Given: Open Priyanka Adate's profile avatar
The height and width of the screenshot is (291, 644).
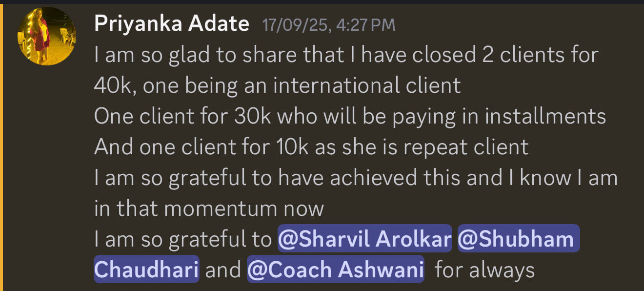Looking at the screenshot, I should tap(47, 36).
